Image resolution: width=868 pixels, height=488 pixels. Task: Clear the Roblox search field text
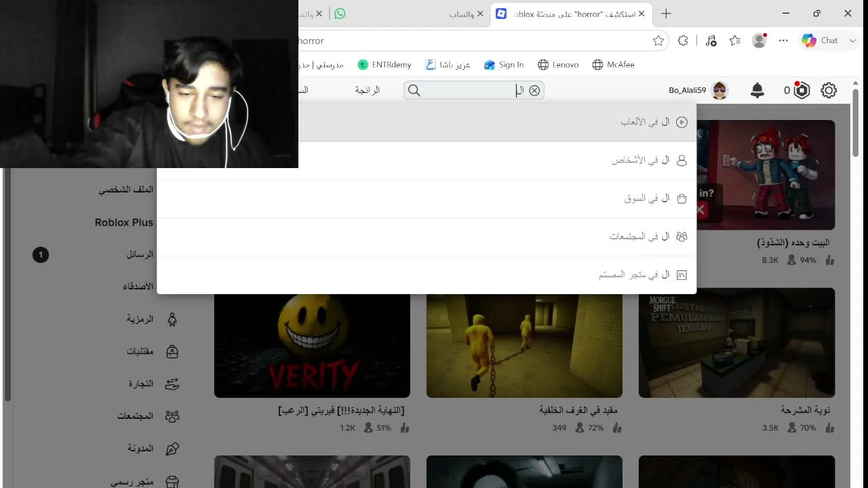coord(534,90)
